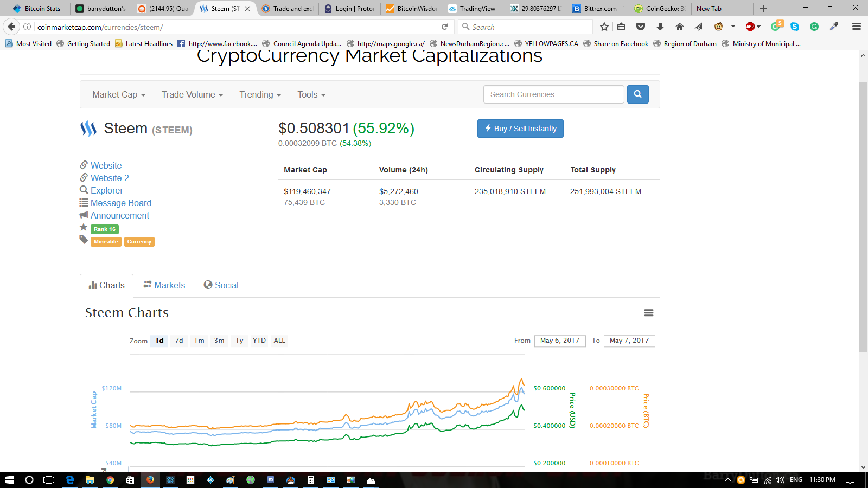Image resolution: width=868 pixels, height=488 pixels.
Task: Expand the Market Cap dropdown menu
Action: (119, 94)
